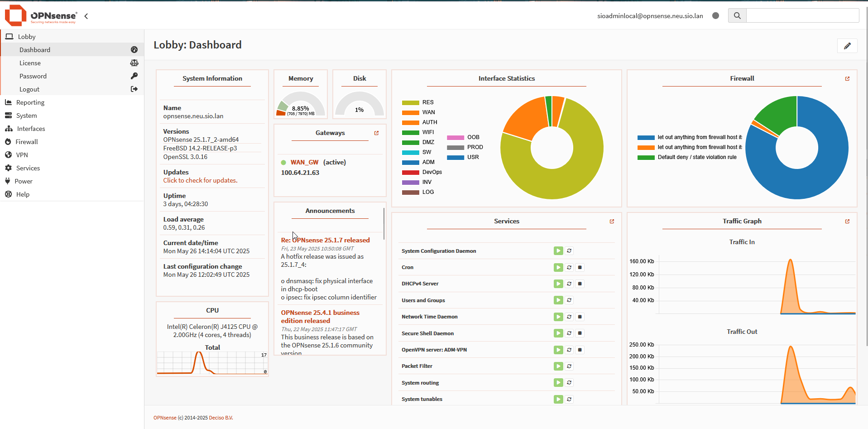Click the check for updates link
The height and width of the screenshot is (429, 868).
tap(200, 180)
